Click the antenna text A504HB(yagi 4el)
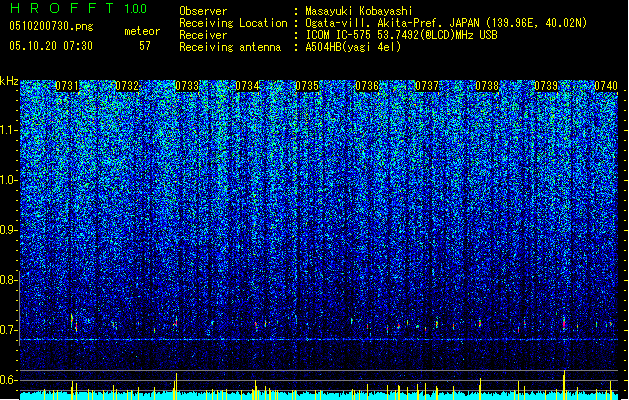 (x=353, y=47)
